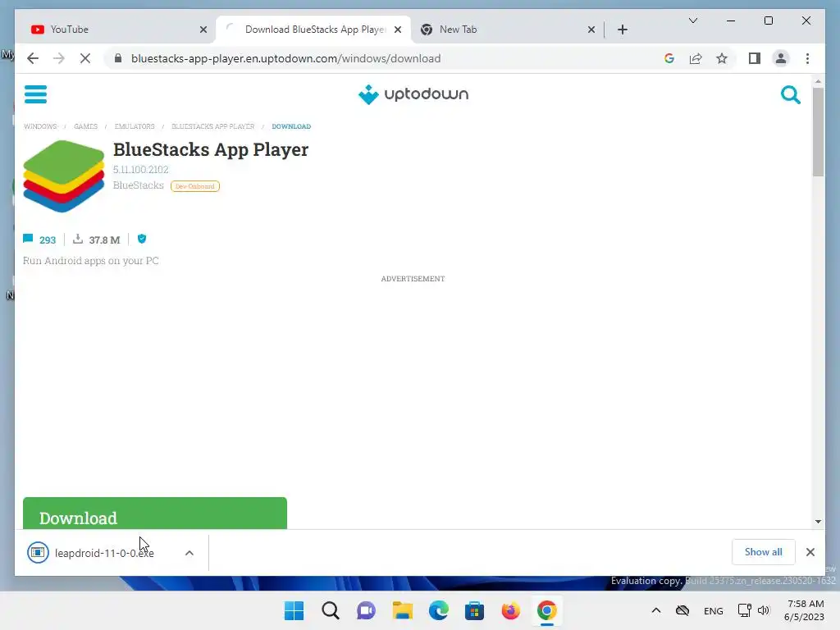This screenshot has width=840, height=630.
Task: Open File Explorer from taskbar
Action: 402,610
